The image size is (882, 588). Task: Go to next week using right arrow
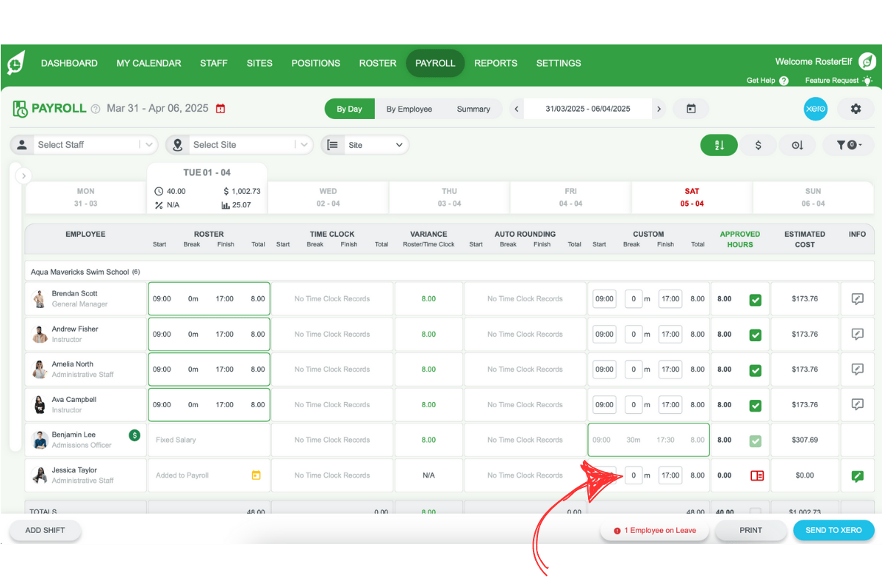[x=659, y=109]
